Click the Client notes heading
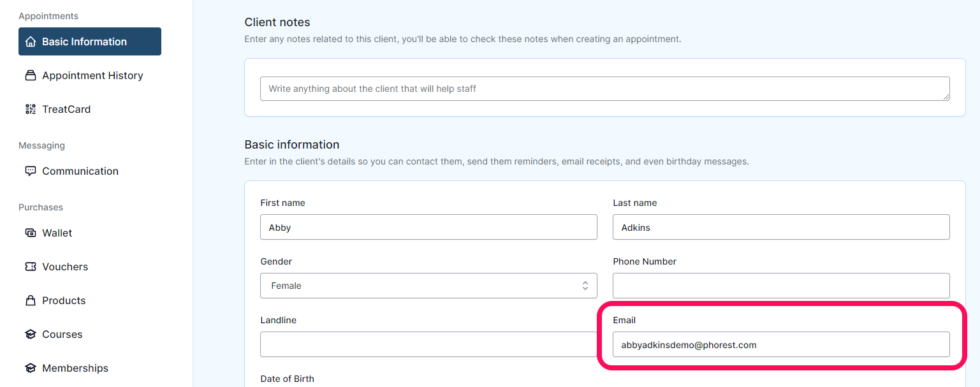Viewport: 980px width, 387px height. pyautogui.click(x=277, y=22)
